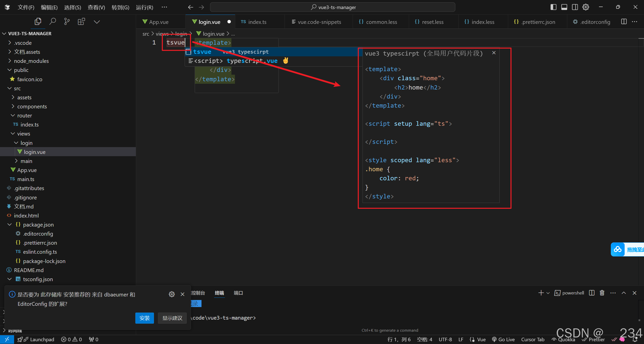Click the 安装 button in the EditorConfig prompt
644x344 pixels.
pos(144,318)
